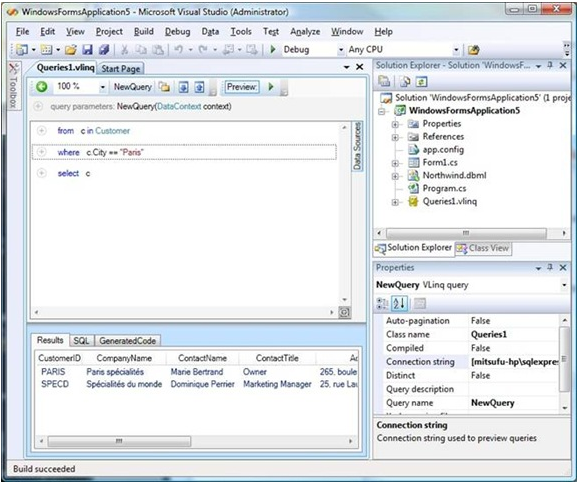Click the NewQuery button in query toolbar

pos(132,87)
